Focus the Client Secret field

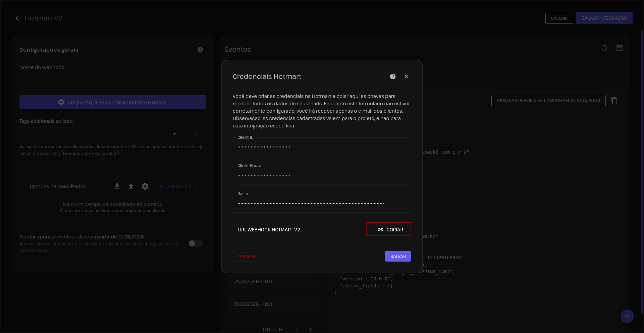322,175
